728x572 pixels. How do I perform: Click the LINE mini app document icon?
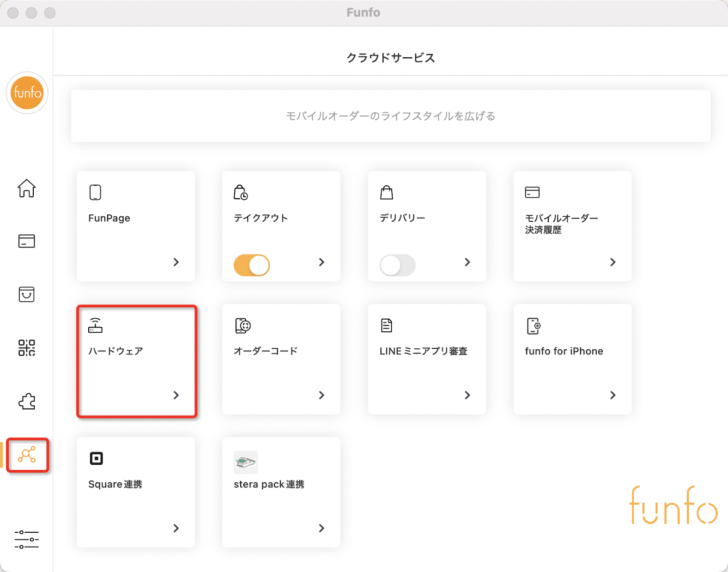387,325
